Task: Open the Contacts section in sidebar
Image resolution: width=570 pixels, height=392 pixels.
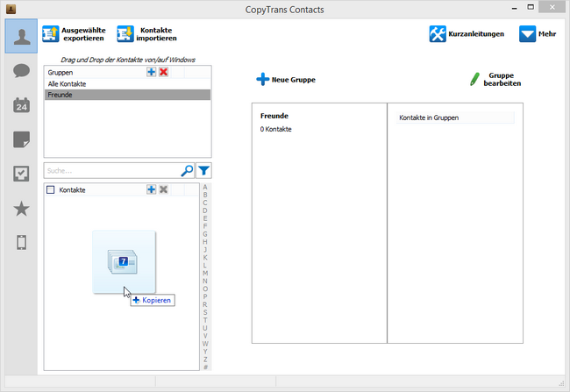Action: 21,36
